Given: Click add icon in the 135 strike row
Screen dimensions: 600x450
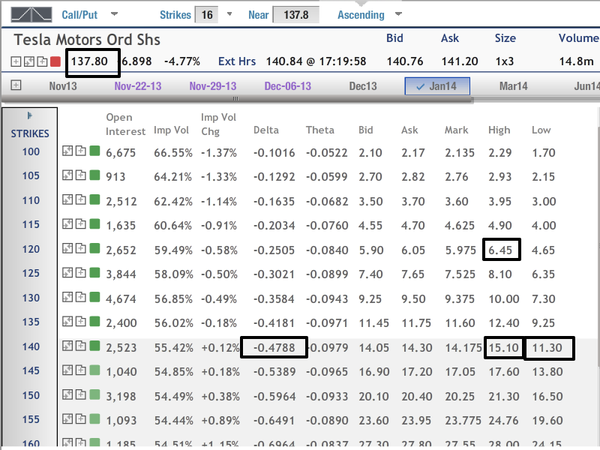Looking at the screenshot, I should coord(80,321).
